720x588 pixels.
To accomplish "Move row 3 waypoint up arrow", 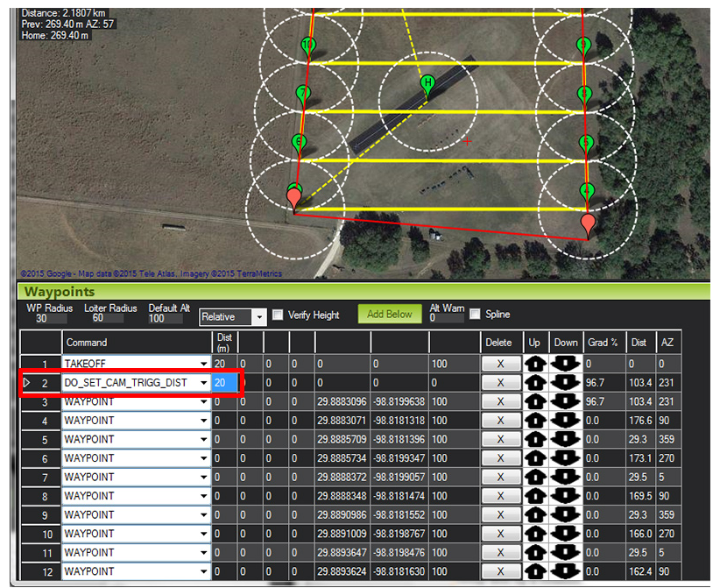I will pos(535,401).
